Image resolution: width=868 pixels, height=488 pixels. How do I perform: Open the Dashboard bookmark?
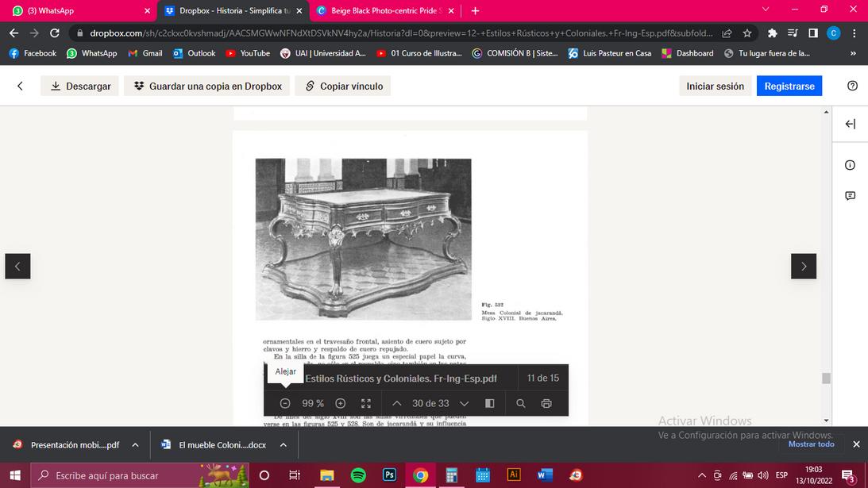688,53
